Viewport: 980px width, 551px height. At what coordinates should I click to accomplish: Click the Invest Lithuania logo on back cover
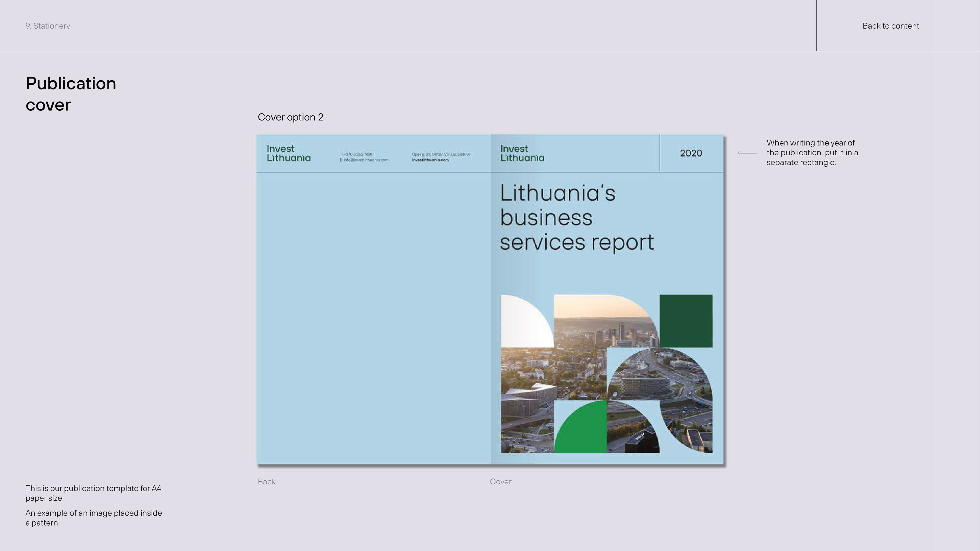coord(288,153)
